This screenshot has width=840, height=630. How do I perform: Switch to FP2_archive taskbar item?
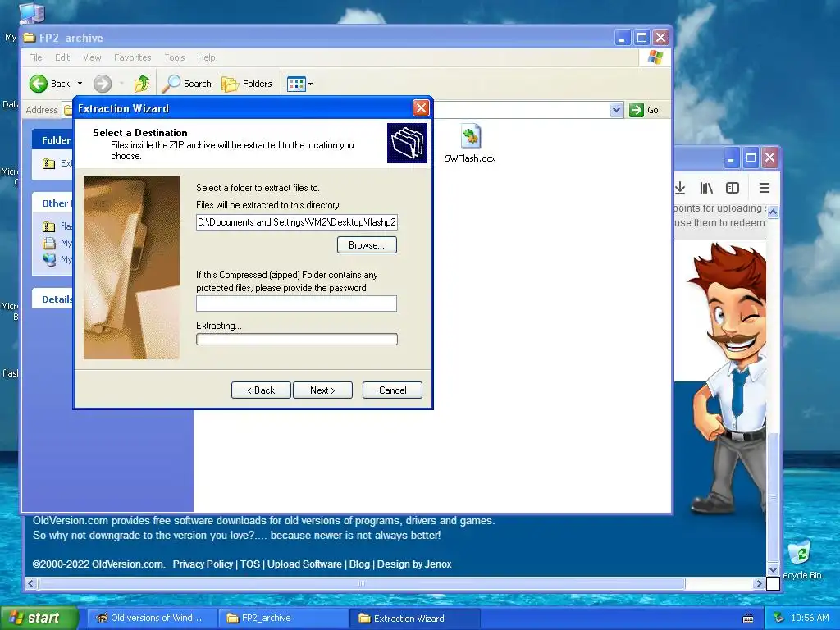tap(283, 618)
